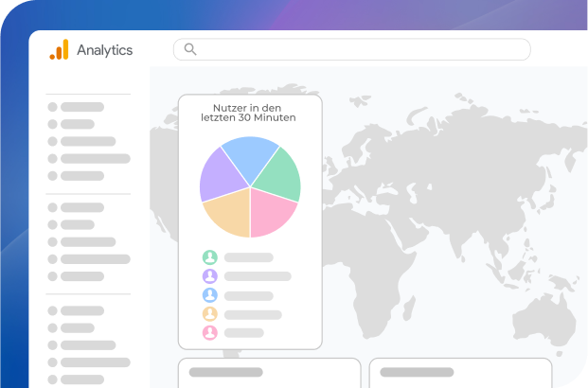588x388 pixels.
Task: Click inside the top search bar
Action: (360, 49)
